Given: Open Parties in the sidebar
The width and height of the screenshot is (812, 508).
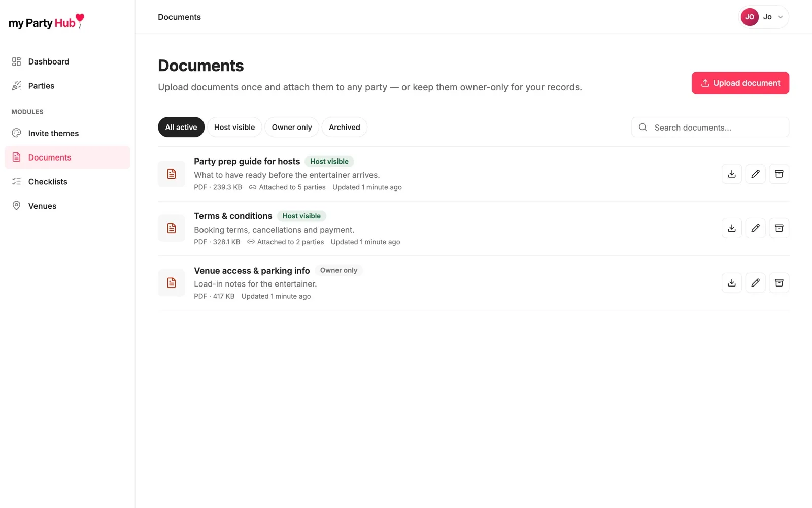Looking at the screenshot, I should [67, 86].
